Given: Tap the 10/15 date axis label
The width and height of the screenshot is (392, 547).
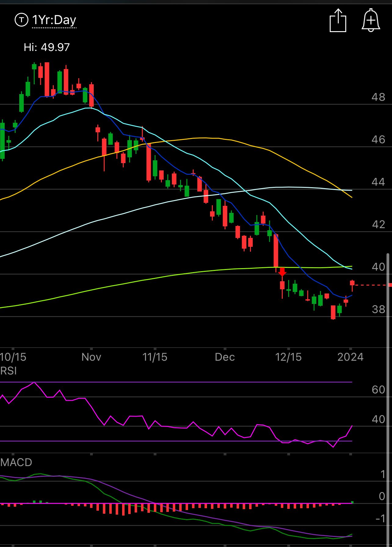Looking at the screenshot, I should [x=13, y=357].
